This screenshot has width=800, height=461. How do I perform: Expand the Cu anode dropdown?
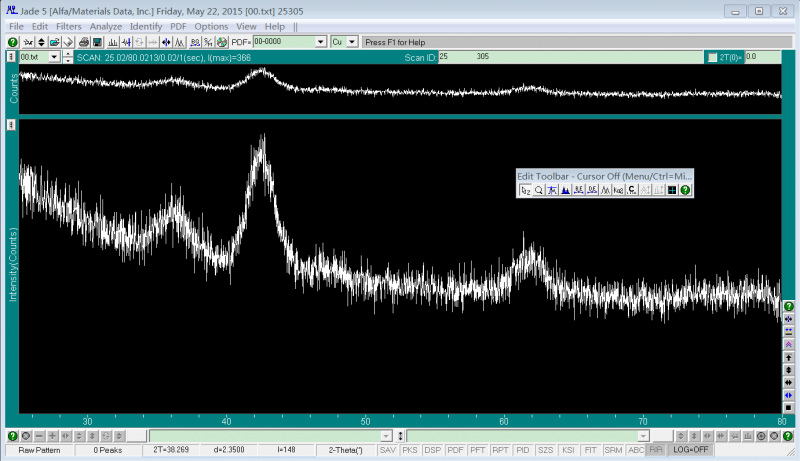351,42
